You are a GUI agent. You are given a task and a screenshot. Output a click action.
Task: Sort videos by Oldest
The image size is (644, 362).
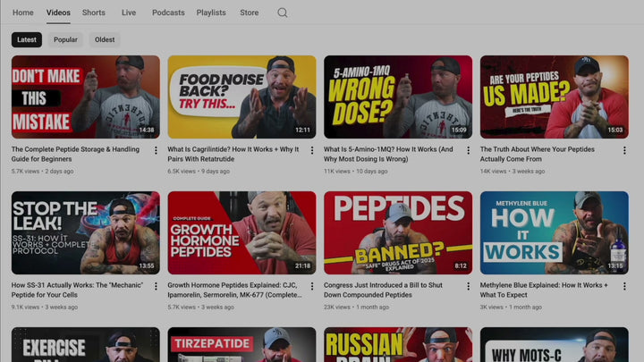[105, 40]
